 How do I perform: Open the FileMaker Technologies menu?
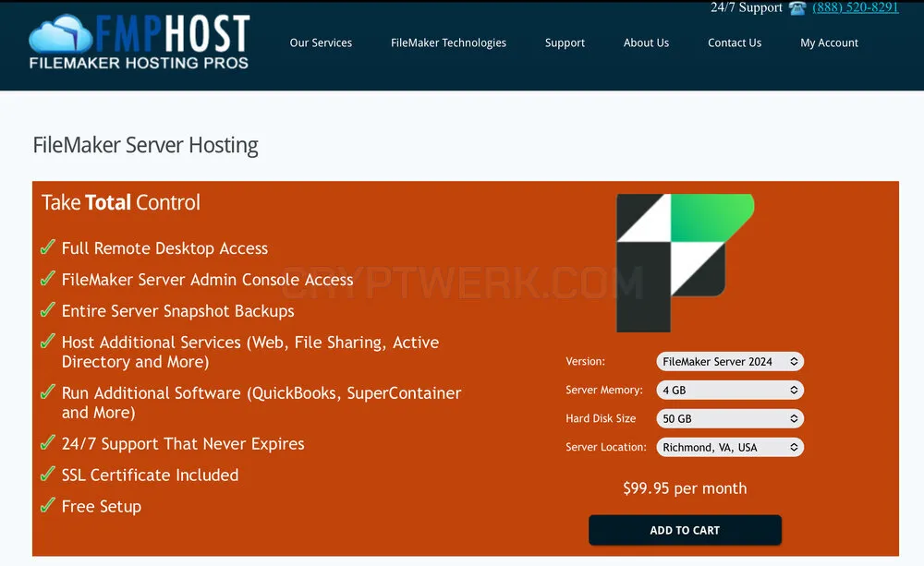click(448, 42)
